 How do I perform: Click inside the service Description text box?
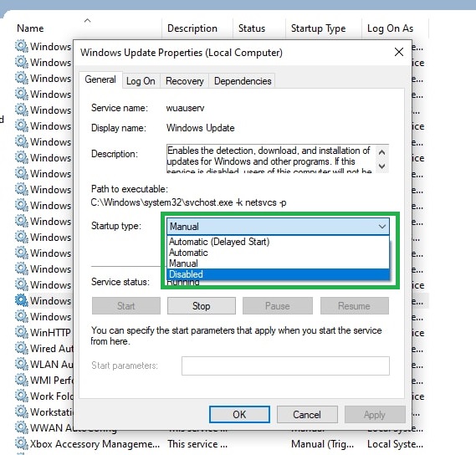coord(271,158)
